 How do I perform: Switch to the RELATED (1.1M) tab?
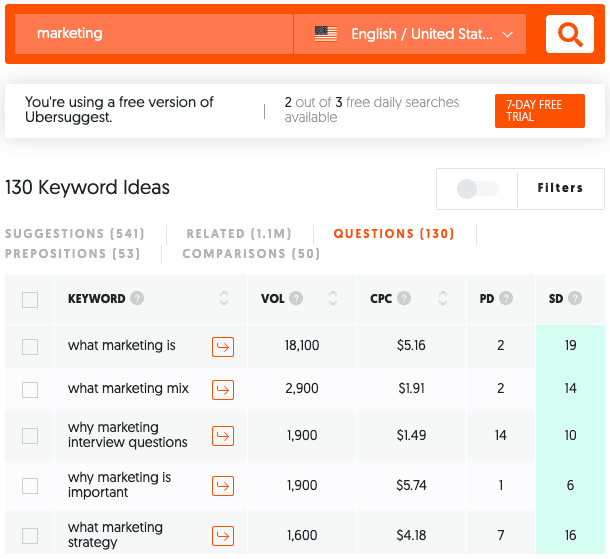pyautogui.click(x=239, y=234)
